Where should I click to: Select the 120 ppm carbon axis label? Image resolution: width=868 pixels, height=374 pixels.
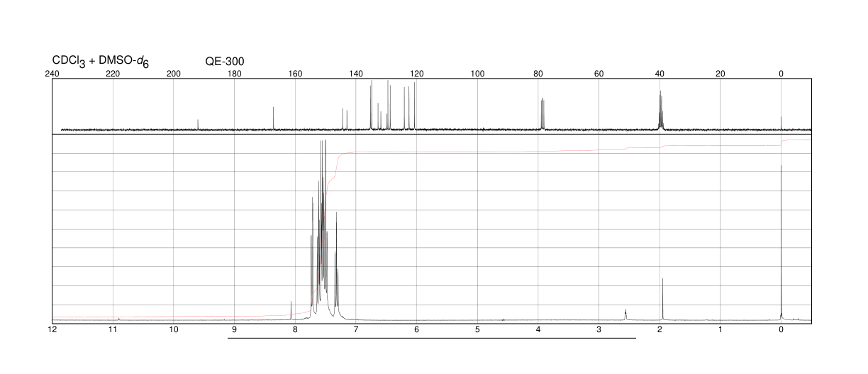(x=417, y=73)
